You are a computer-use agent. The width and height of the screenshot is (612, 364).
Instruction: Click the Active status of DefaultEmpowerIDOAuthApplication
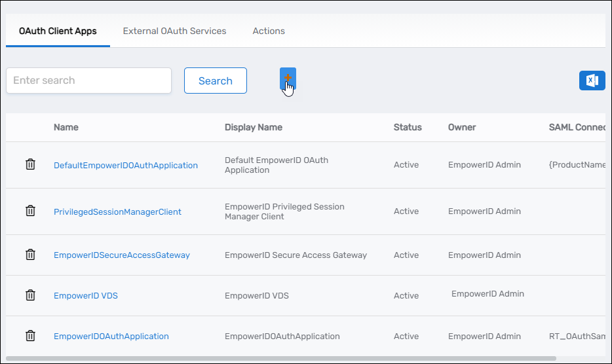[406, 164]
